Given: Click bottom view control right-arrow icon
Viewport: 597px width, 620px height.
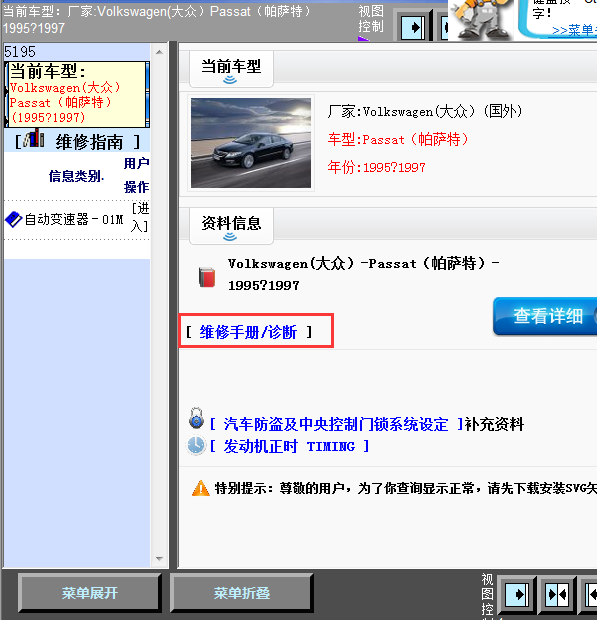Looking at the screenshot, I should pos(517,595).
